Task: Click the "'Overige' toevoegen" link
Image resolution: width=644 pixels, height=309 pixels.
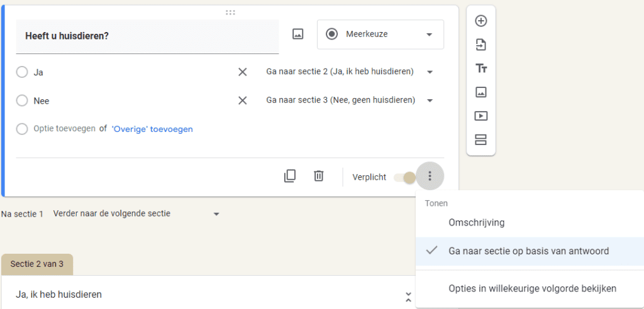Action: tap(152, 129)
